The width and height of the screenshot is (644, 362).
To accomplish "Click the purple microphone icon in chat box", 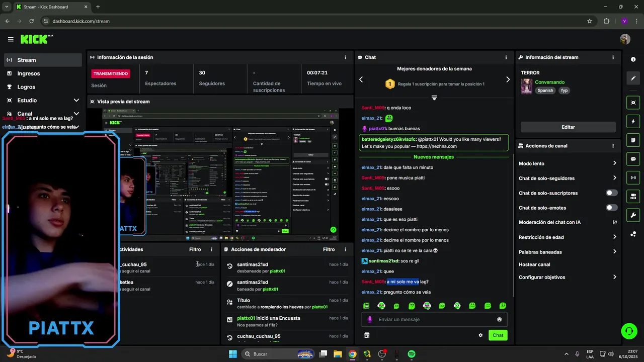I will (x=370, y=319).
